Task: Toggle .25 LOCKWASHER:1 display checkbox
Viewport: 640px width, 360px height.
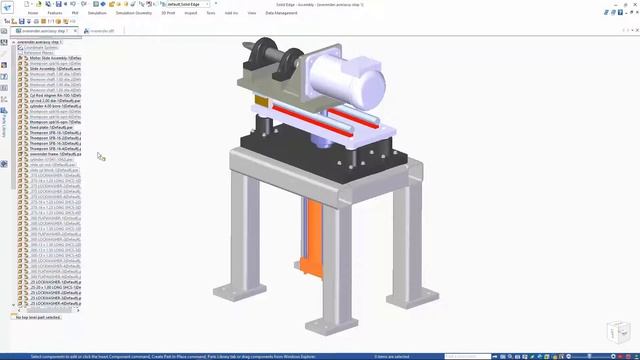Action: tap(20, 282)
